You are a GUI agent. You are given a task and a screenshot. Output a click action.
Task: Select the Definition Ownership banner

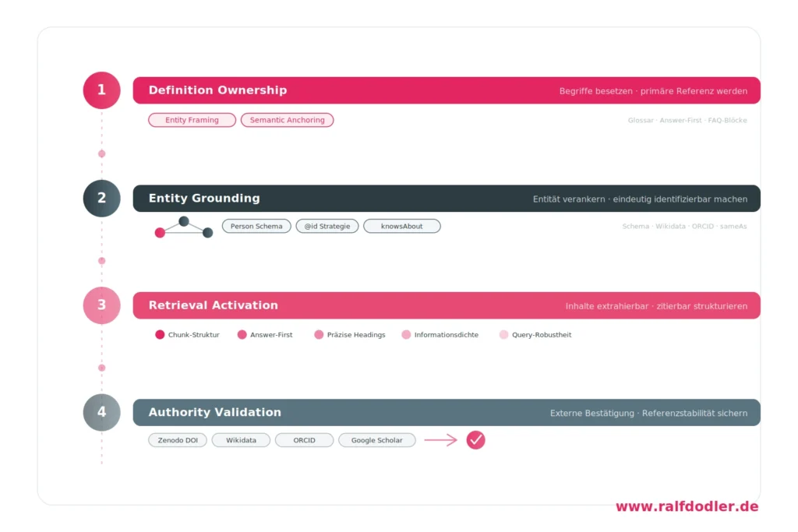pos(447,90)
